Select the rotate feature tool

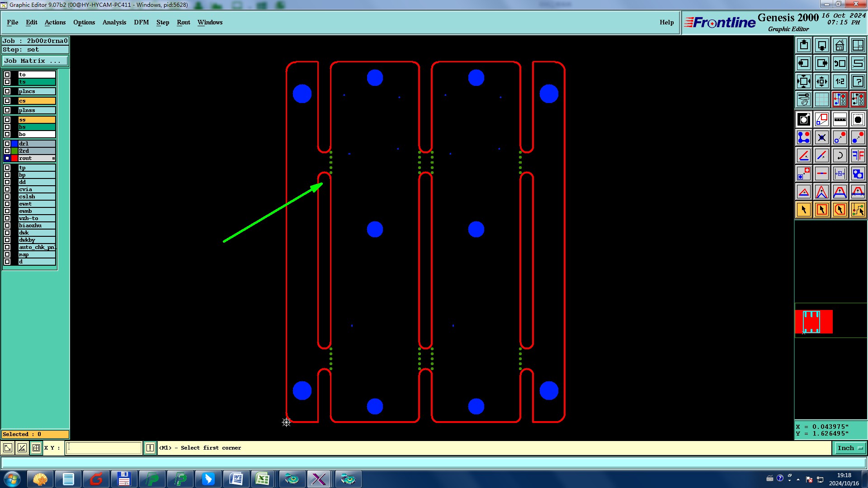840,156
